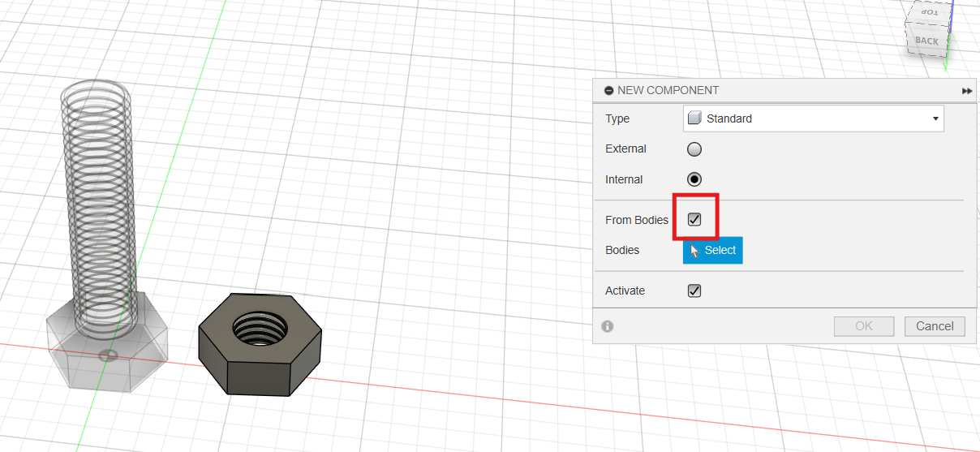980x452 pixels.
Task: Select the hex nut body in the viewport
Action: 260,345
